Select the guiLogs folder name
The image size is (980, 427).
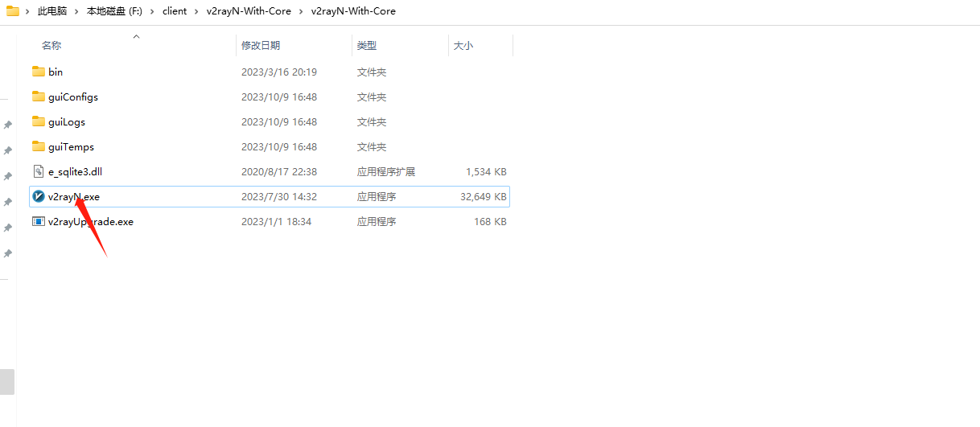[x=67, y=121]
